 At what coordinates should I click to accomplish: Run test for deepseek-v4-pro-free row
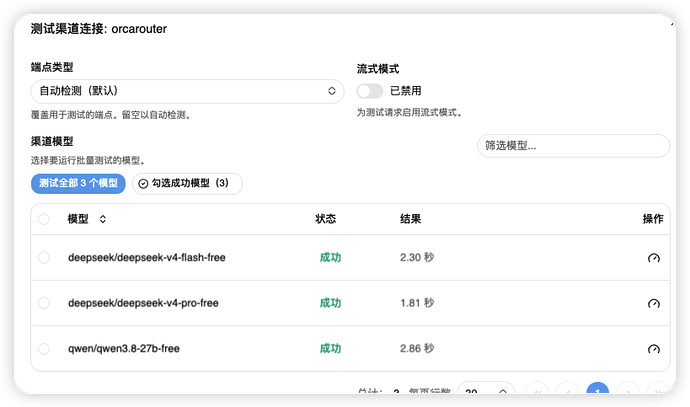point(653,303)
